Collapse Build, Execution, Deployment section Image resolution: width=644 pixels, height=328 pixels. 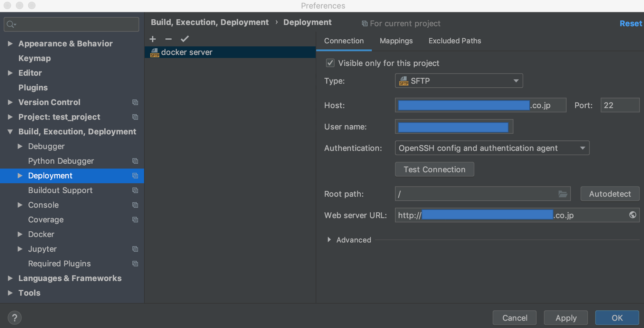pyautogui.click(x=10, y=132)
